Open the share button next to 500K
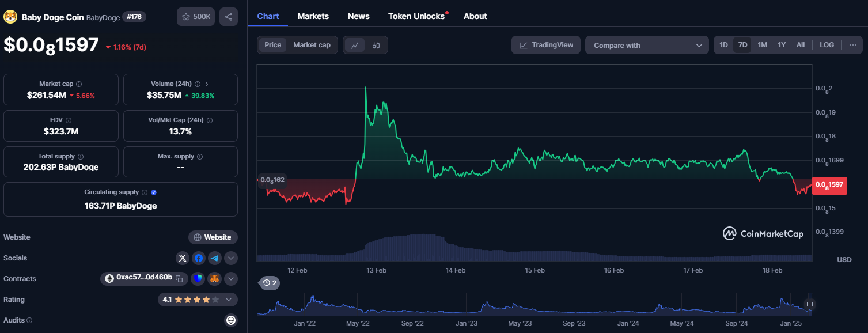This screenshot has width=868, height=333. pyautogui.click(x=229, y=17)
